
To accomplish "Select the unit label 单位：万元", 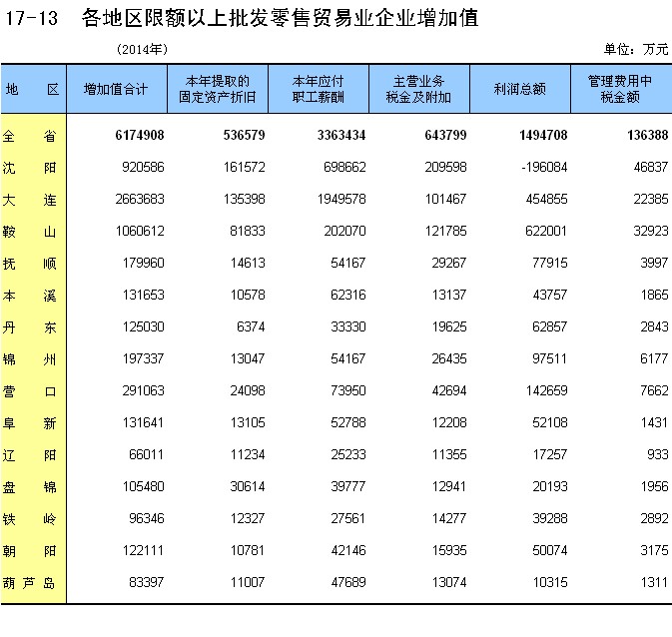I will click(x=636, y=49).
